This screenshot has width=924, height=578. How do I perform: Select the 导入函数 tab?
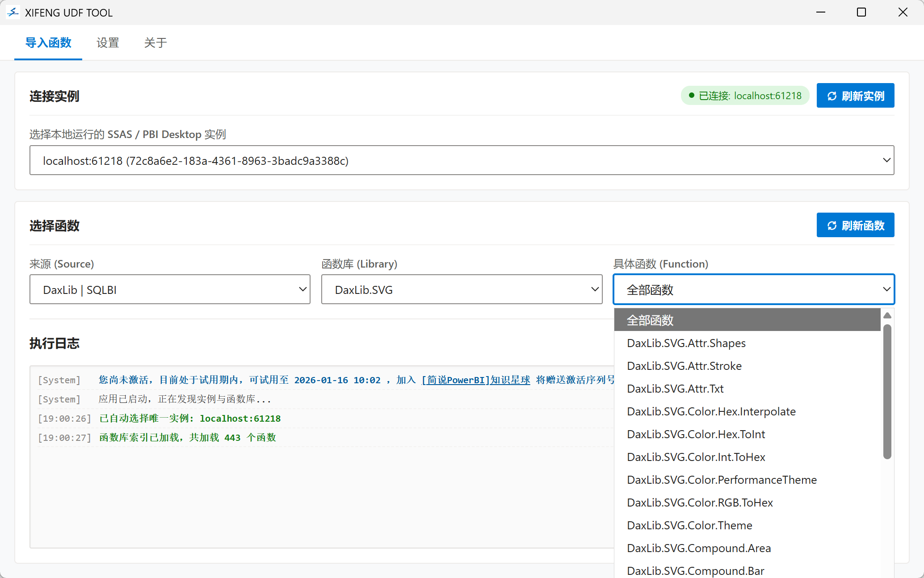coord(48,43)
